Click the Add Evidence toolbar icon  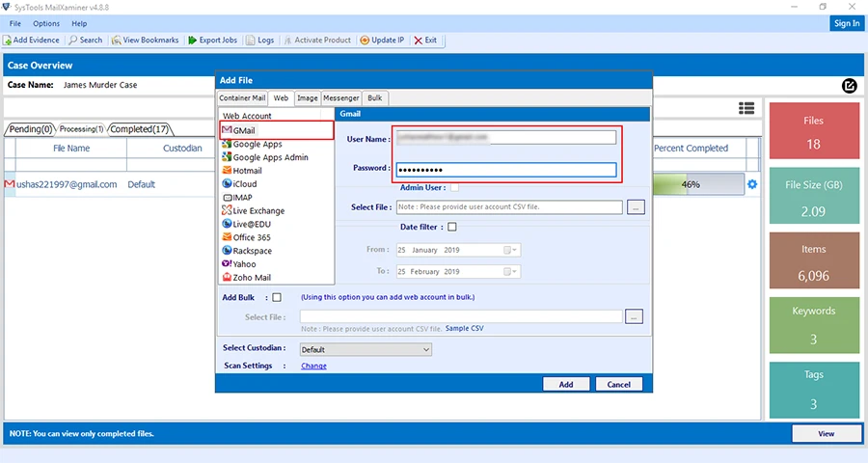[8, 41]
